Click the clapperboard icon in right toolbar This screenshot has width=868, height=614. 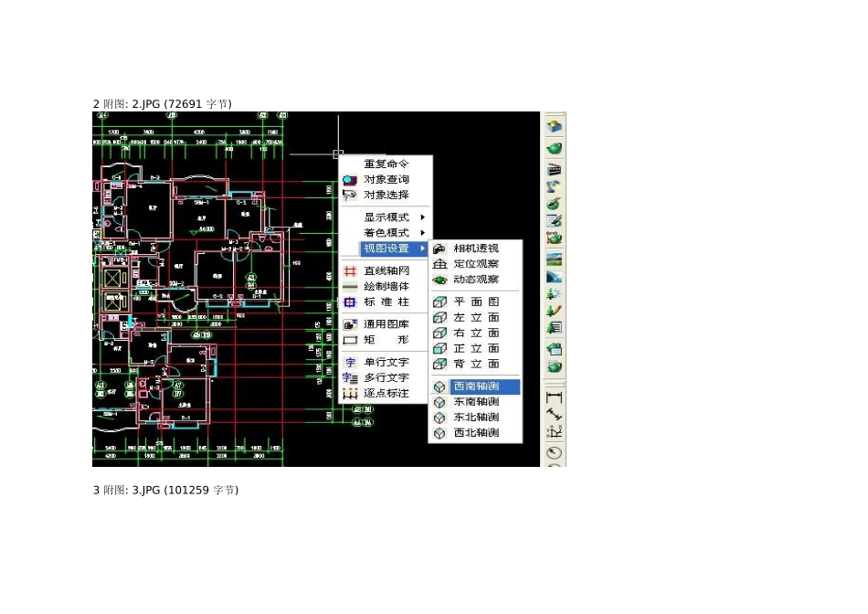pyautogui.click(x=554, y=168)
